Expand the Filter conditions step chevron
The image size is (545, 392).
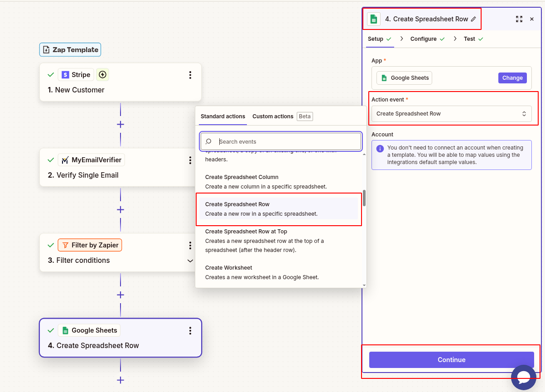(190, 261)
